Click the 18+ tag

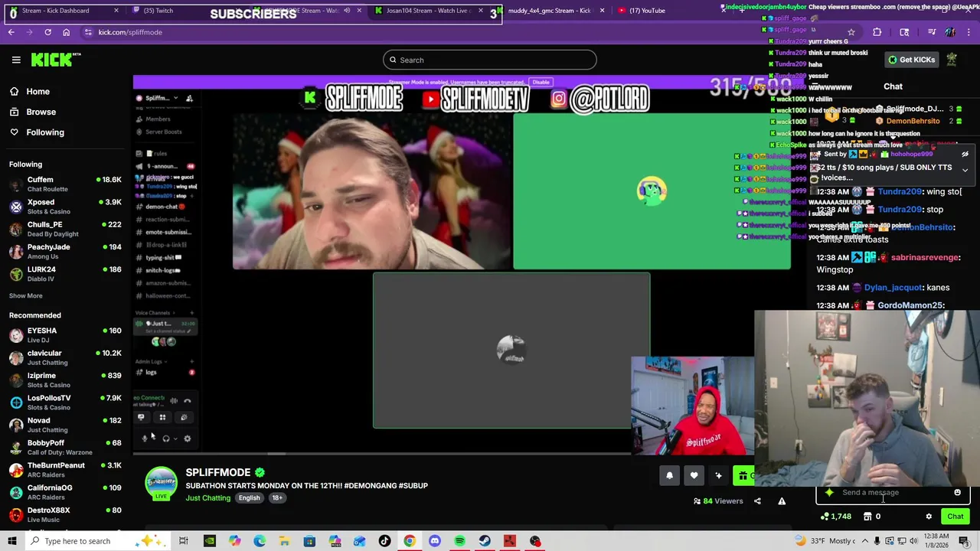point(277,498)
